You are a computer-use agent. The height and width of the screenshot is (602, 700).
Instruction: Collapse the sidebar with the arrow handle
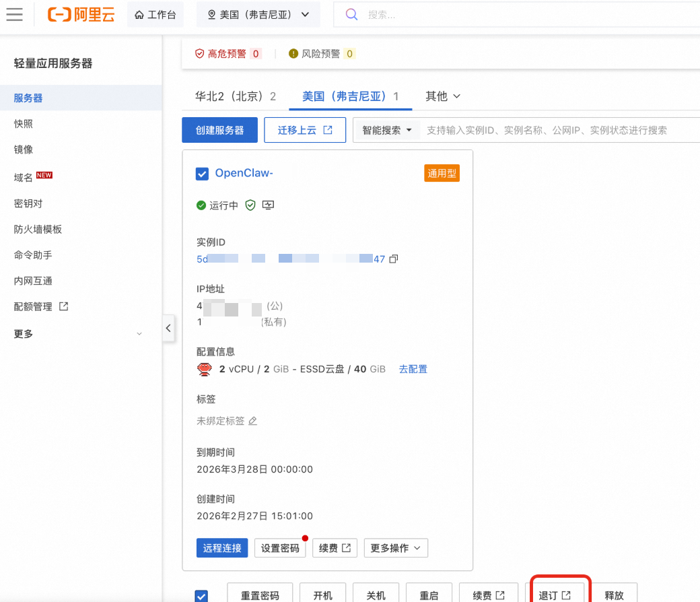tap(168, 328)
